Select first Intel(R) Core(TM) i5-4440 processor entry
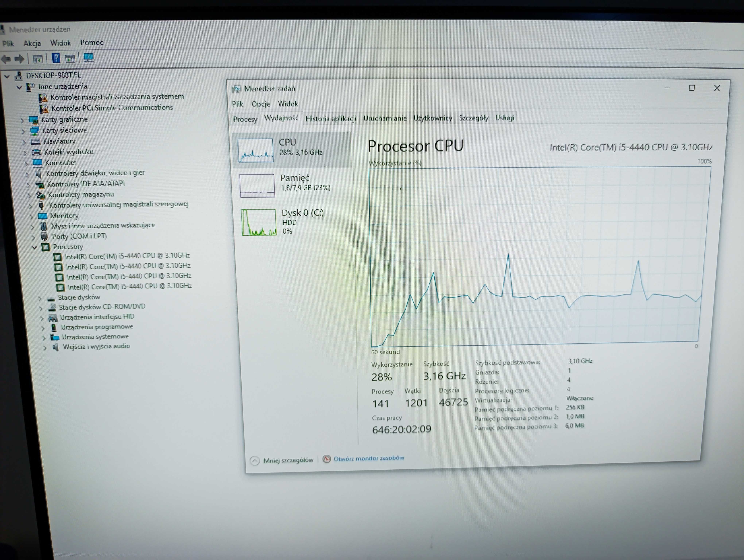The image size is (744, 560). (x=127, y=256)
